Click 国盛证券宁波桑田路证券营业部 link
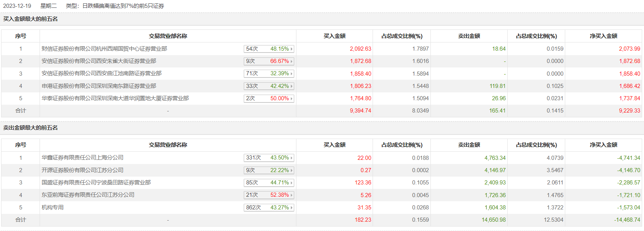The height and width of the screenshot is (231, 644). (96, 183)
